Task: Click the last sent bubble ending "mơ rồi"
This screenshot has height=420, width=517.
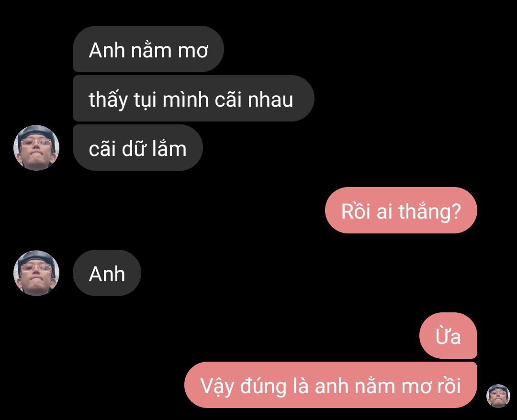Action: [x=331, y=385]
